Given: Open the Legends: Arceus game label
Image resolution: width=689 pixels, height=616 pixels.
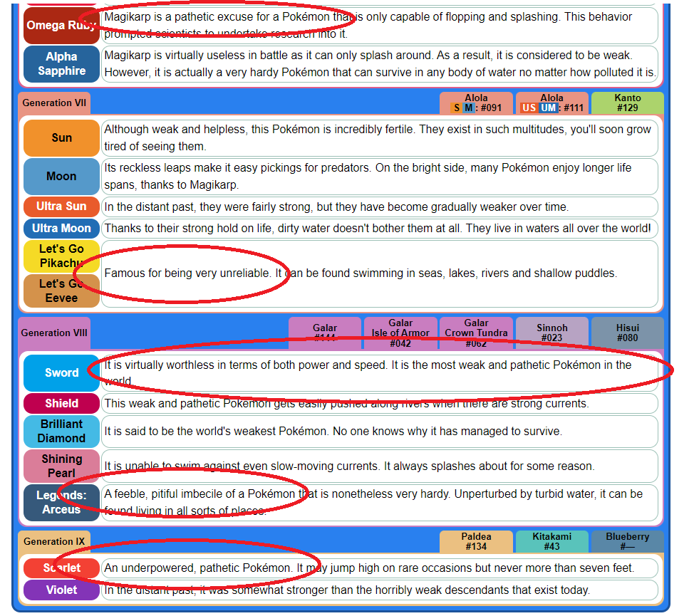Looking at the screenshot, I should pos(61,502).
